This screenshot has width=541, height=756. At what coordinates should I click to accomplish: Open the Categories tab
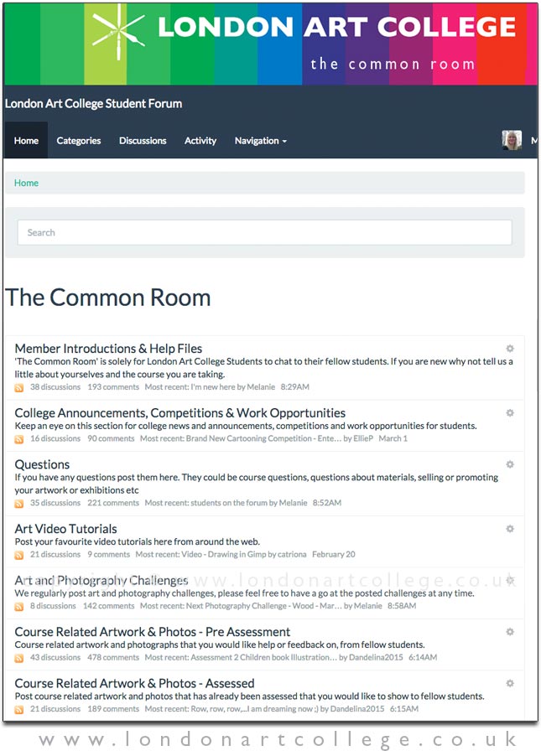(x=79, y=141)
